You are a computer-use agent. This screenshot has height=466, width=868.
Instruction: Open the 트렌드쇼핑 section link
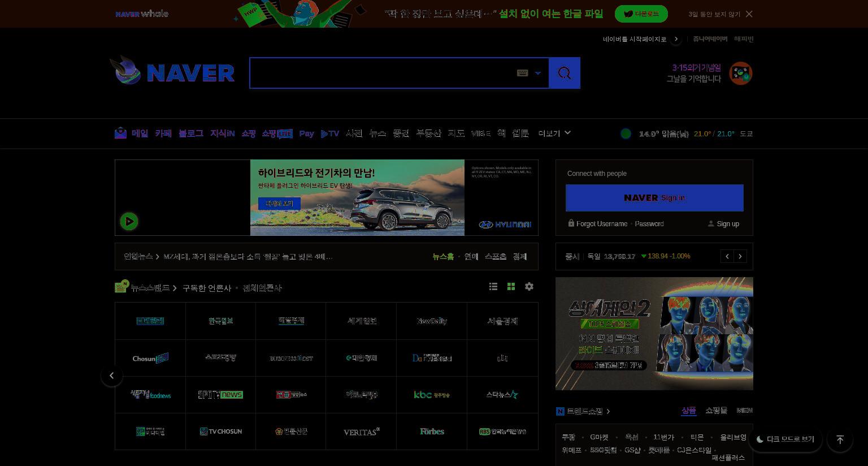point(584,411)
